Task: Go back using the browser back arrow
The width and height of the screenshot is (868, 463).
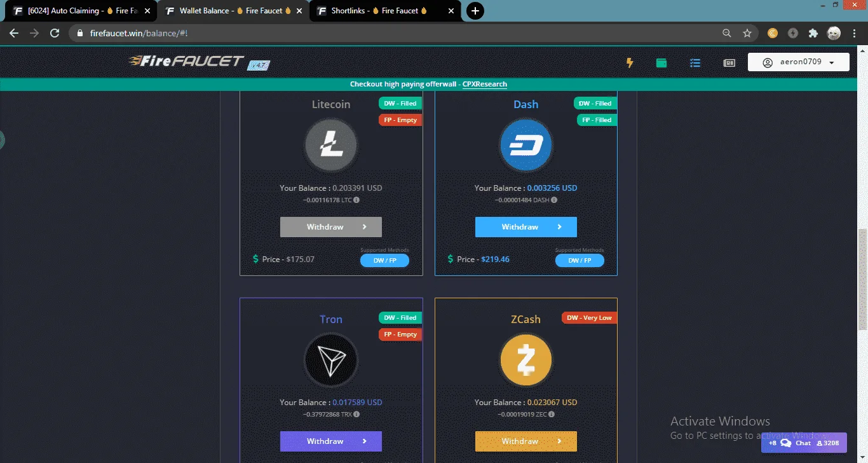Action: (14, 33)
